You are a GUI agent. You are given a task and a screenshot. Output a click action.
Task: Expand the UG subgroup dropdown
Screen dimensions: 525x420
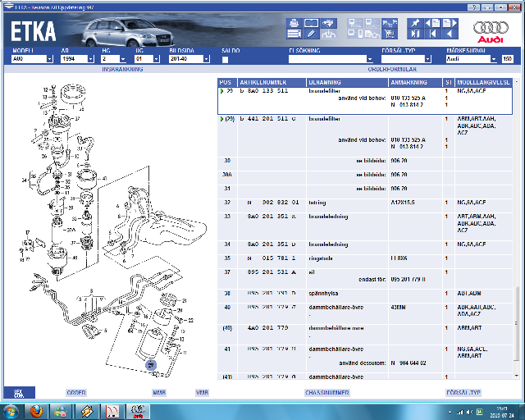[x=157, y=59]
